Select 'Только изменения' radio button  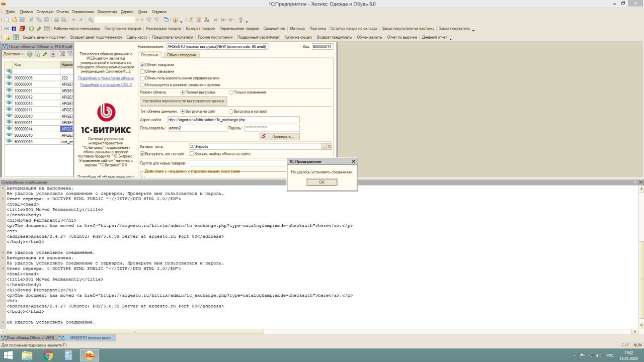[231, 93]
